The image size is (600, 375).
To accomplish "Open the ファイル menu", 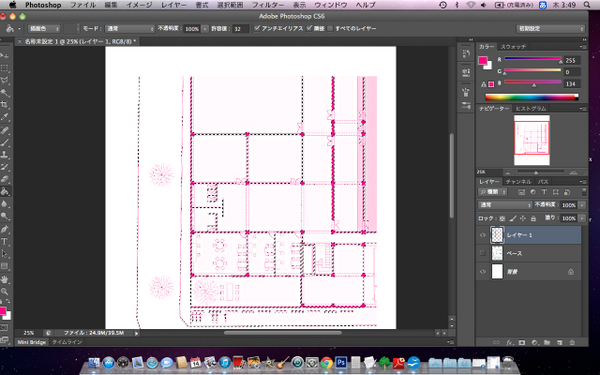I will pyautogui.click(x=83, y=5).
